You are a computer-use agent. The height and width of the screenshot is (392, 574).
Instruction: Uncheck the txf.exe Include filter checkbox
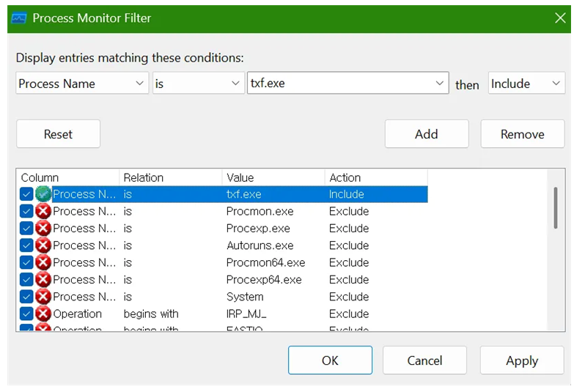tap(26, 194)
